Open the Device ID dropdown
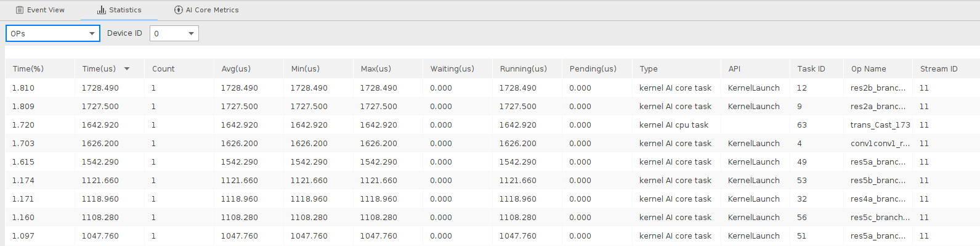This screenshot has height=246, width=980. pos(174,33)
